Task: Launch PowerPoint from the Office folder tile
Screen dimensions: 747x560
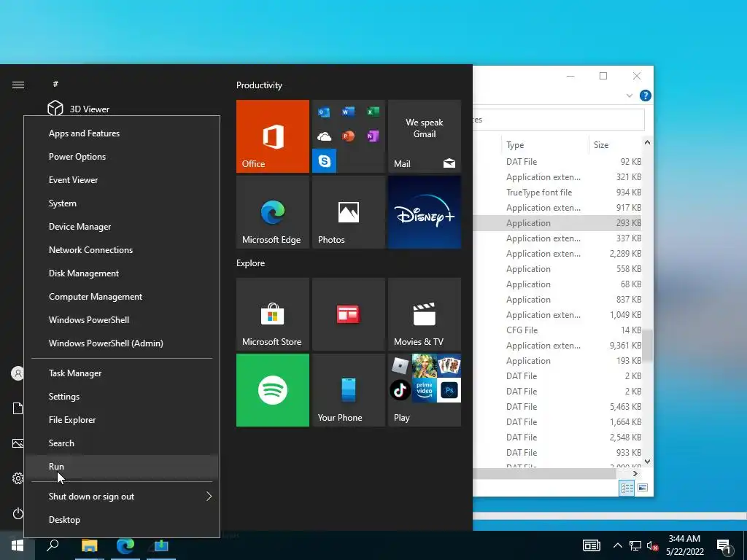Action: 348,136
